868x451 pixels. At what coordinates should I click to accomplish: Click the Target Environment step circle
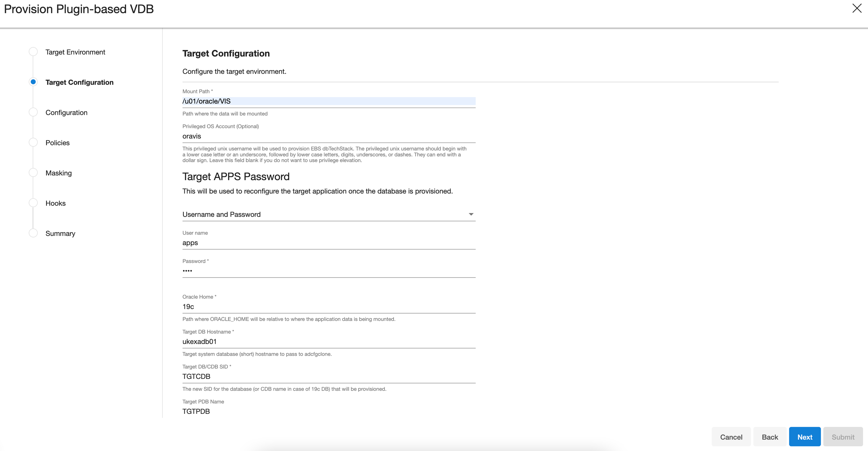[33, 52]
